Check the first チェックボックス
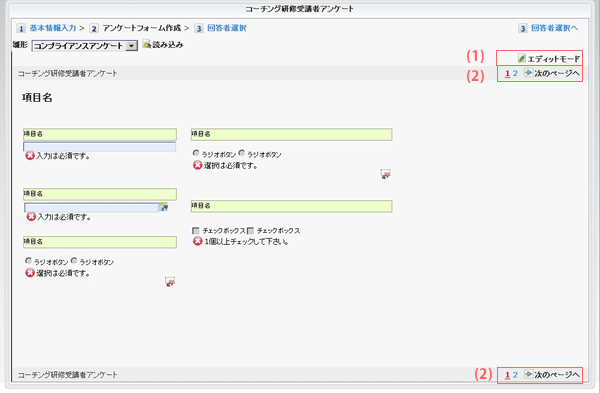This screenshot has height=393, width=600. point(196,231)
